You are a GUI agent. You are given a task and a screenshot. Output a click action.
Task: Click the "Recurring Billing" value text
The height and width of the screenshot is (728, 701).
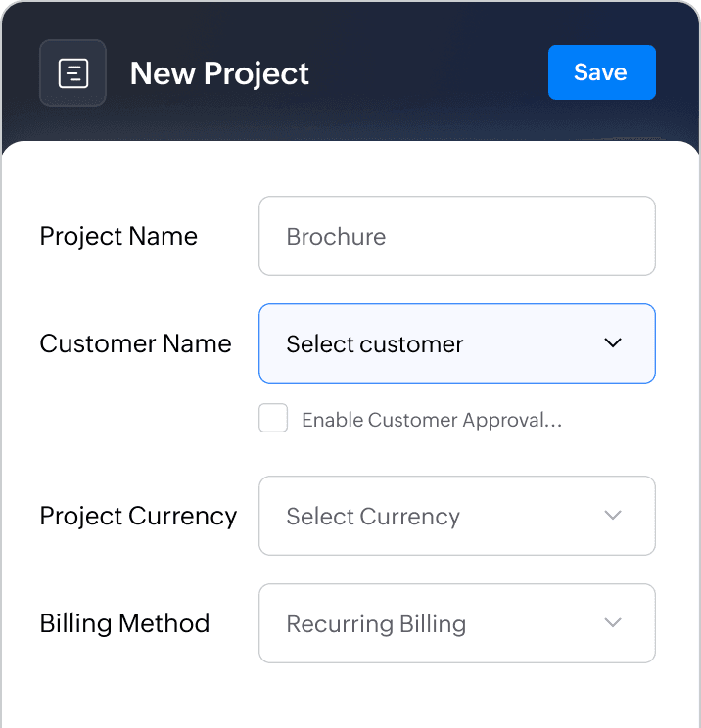(376, 623)
